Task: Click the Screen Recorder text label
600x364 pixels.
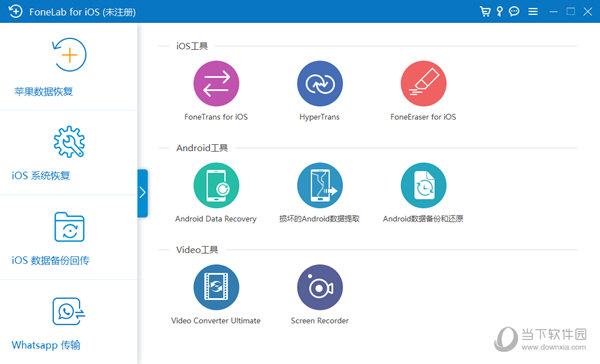Action: click(x=320, y=320)
